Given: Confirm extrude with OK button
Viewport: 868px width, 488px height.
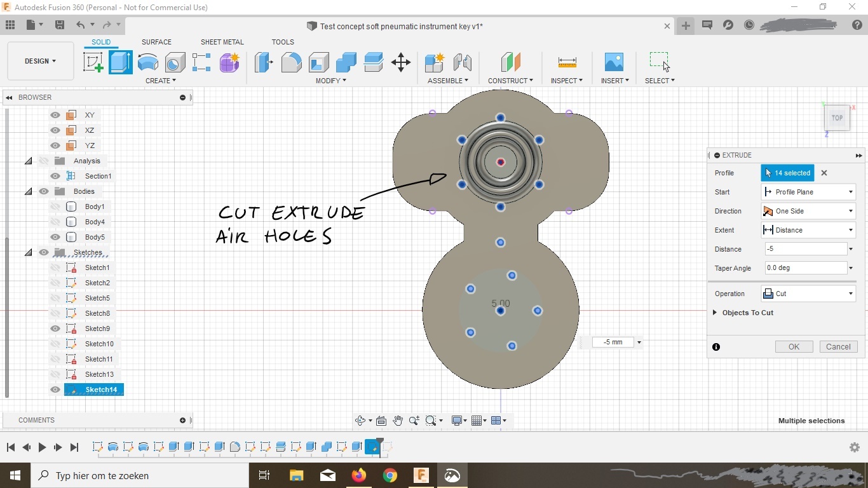Looking at the screenshot, I should (794, 347).
